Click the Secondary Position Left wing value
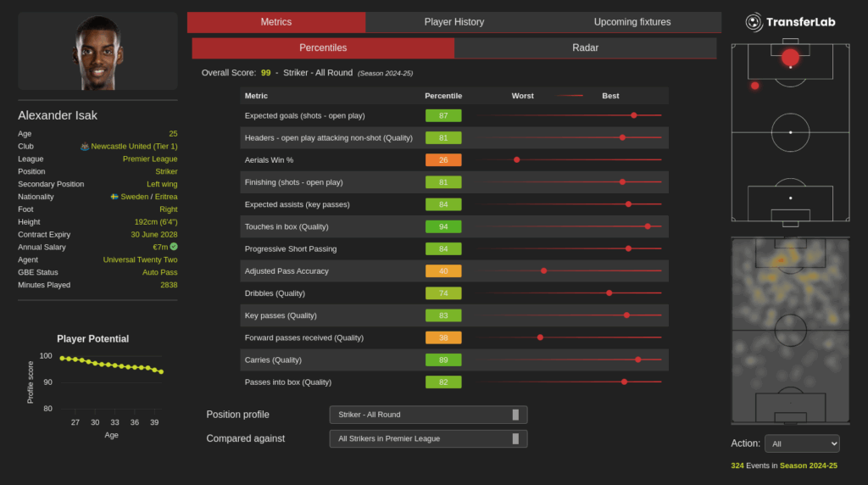The image size is (868, 485). pos(162,184)
